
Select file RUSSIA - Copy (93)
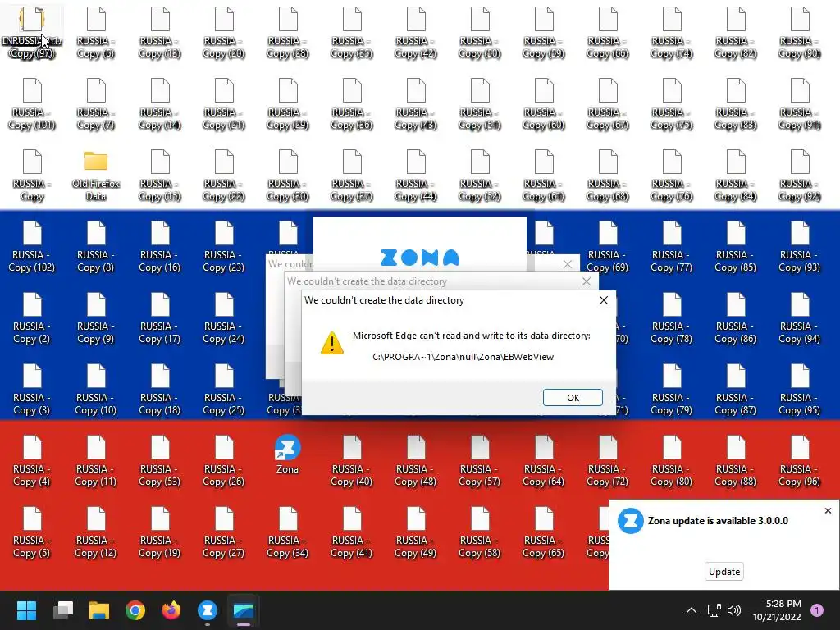click(799, 246)
